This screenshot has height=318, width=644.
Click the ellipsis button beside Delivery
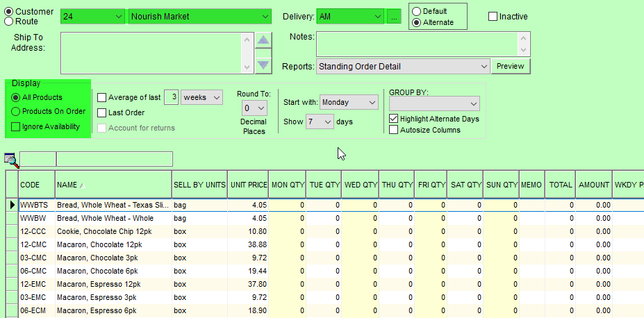(x=394, y=17)
